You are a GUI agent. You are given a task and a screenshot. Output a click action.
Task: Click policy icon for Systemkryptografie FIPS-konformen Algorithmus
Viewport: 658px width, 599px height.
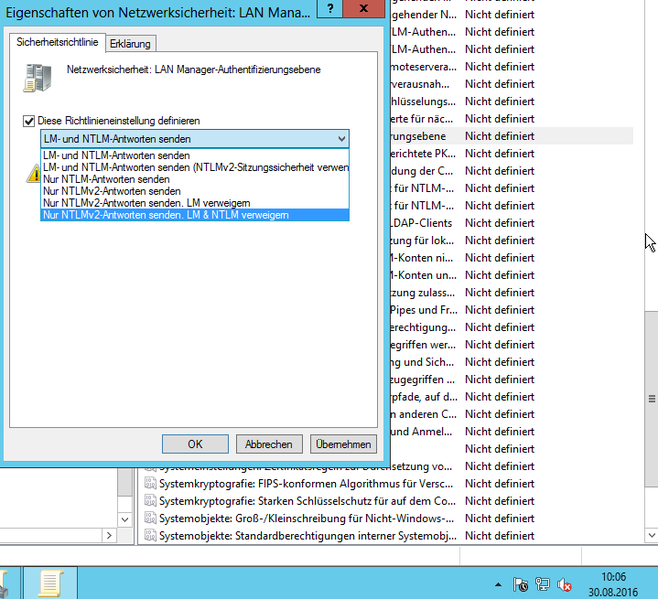click(149, 483)
